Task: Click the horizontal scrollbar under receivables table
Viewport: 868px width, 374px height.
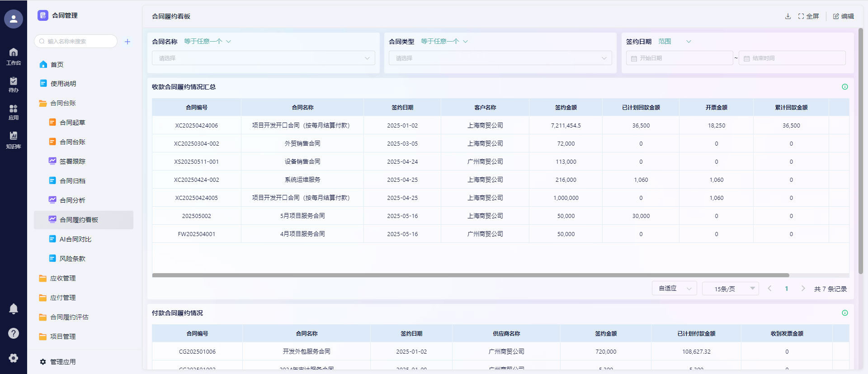Action: click(x=470, y=275)
